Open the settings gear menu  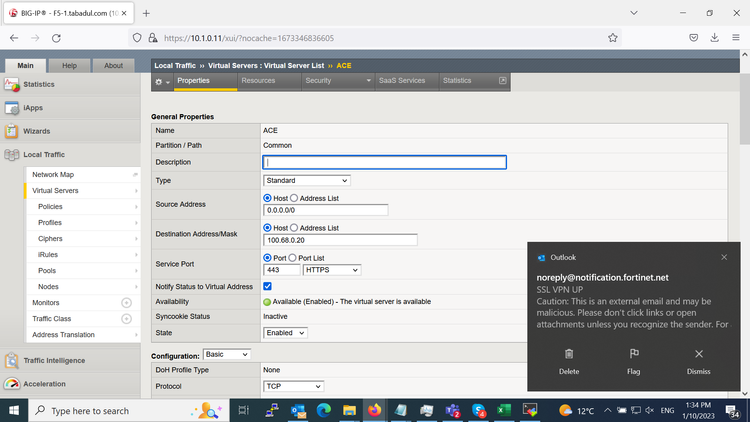tap(162, 81)
